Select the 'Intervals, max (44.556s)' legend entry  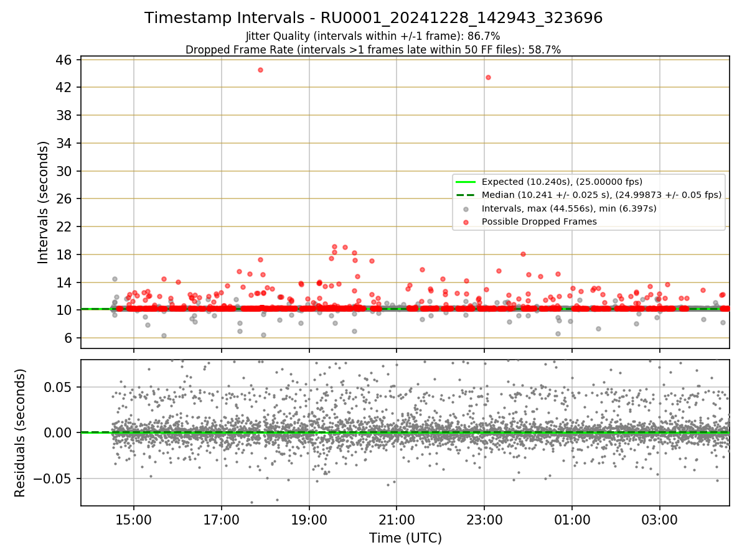click(569, 208)
